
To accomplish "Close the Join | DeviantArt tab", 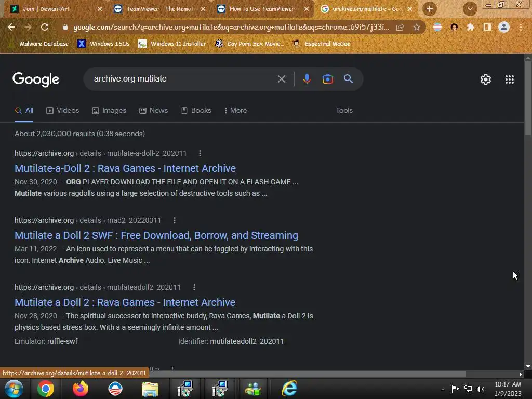I will click(100, 9).
